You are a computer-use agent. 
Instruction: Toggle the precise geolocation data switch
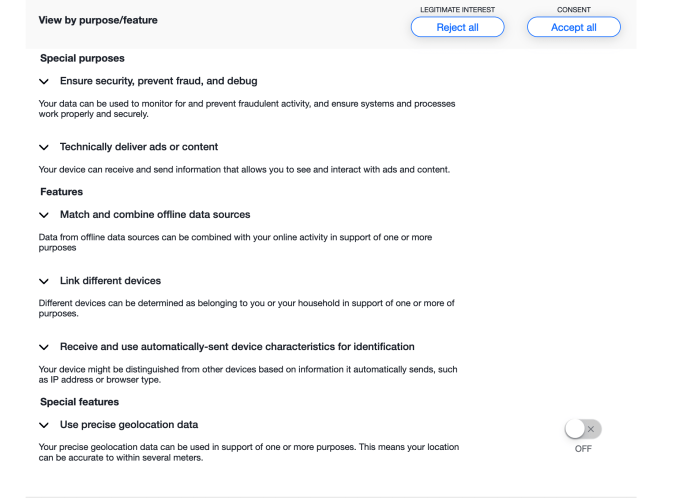(583, 429)
